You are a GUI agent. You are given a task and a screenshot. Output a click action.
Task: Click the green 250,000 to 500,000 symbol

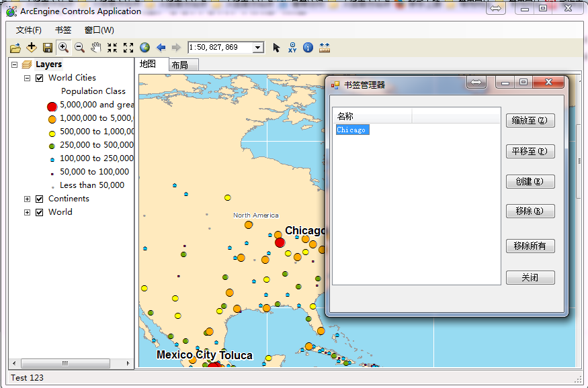point(52,146)
